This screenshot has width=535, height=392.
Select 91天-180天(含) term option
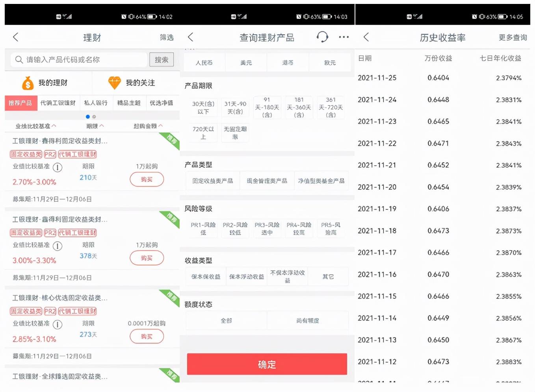[267, 107]
